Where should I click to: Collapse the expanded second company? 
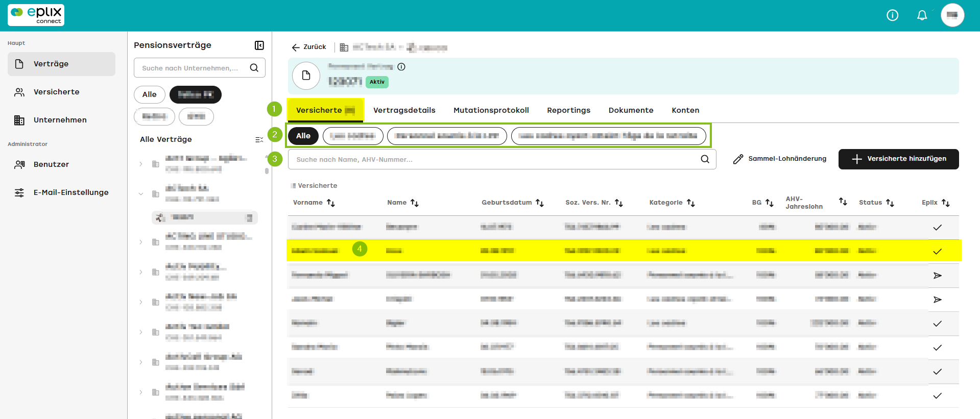coord(141,194)
